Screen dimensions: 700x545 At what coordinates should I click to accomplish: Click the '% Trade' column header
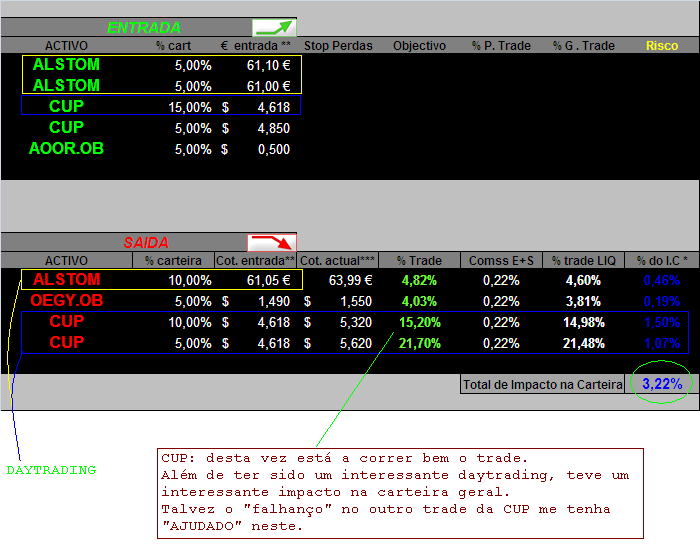coord(419,260)
